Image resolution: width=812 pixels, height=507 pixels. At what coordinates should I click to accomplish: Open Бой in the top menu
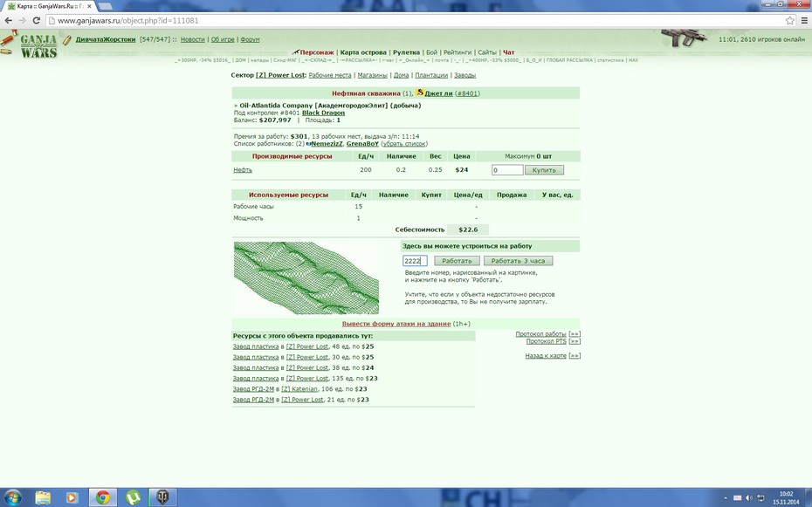click(x=432, y=52)
